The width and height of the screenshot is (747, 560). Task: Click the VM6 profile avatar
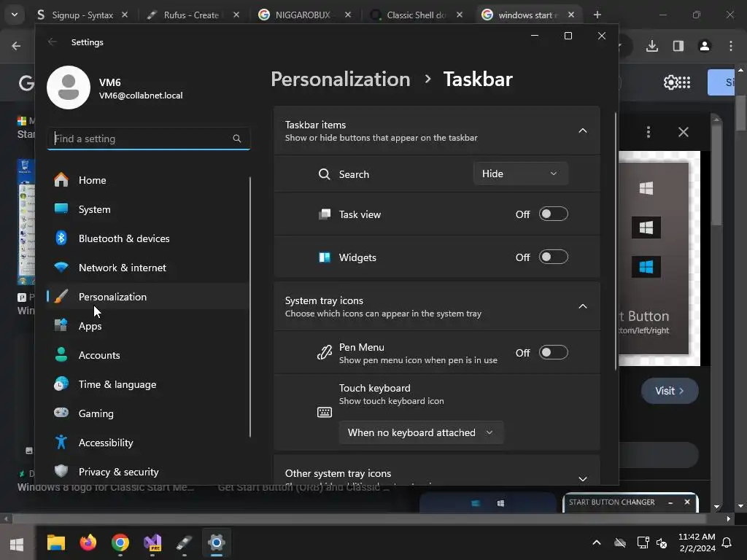click(x=69, y=87)
